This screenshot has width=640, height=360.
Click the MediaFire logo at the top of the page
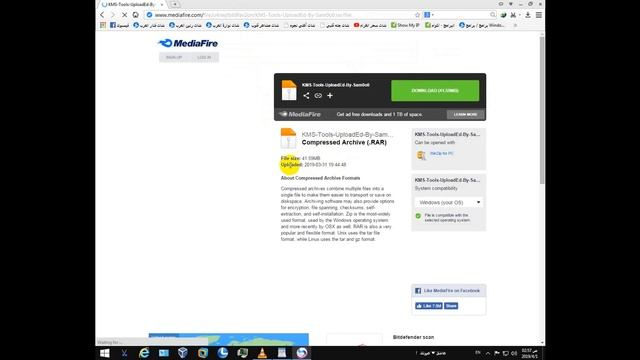click(x=188, y=43)
